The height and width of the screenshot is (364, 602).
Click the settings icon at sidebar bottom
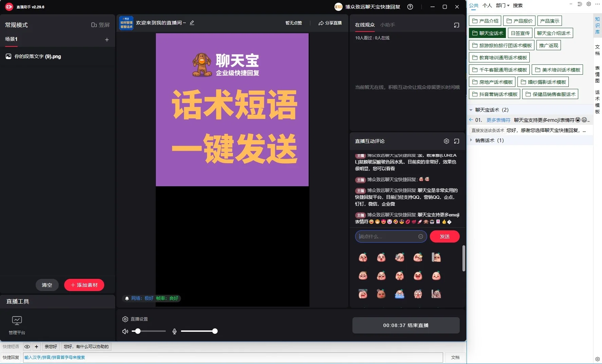pos(598,359)
